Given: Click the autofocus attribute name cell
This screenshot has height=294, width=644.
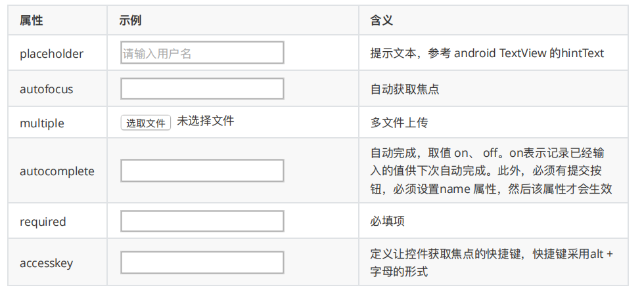Looking at the screenshot, I should point(47,89).
